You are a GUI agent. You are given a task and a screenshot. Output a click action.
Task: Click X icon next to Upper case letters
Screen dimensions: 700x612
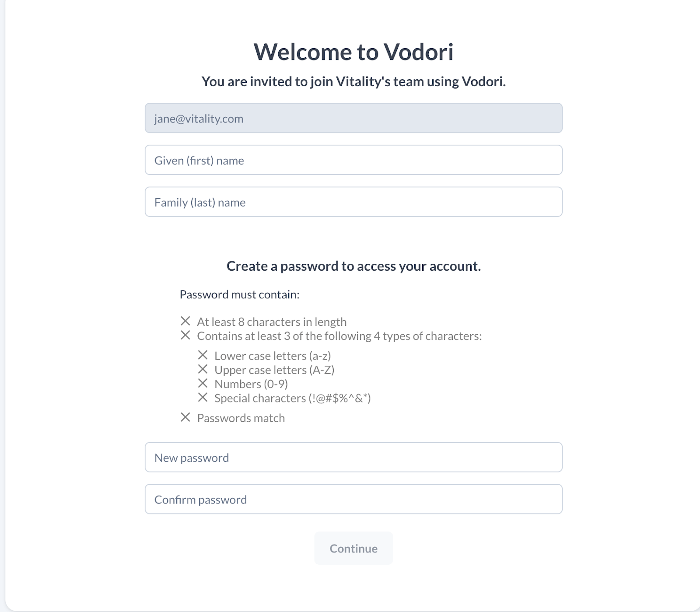coord(203,369)
